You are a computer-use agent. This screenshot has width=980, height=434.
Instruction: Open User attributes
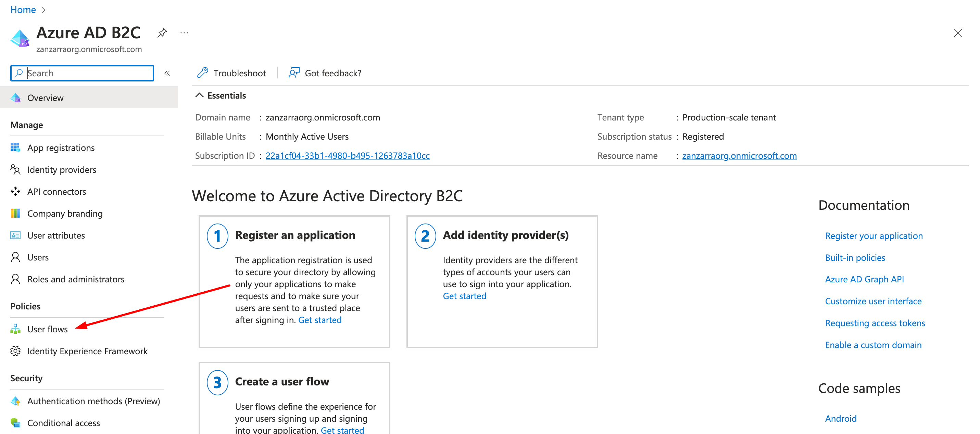click(56, 235)
